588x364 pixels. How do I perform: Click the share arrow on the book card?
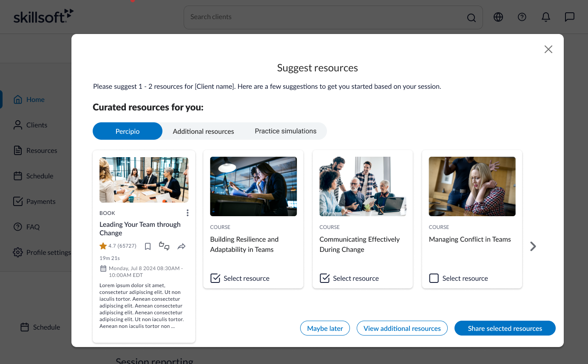[182, 246]
